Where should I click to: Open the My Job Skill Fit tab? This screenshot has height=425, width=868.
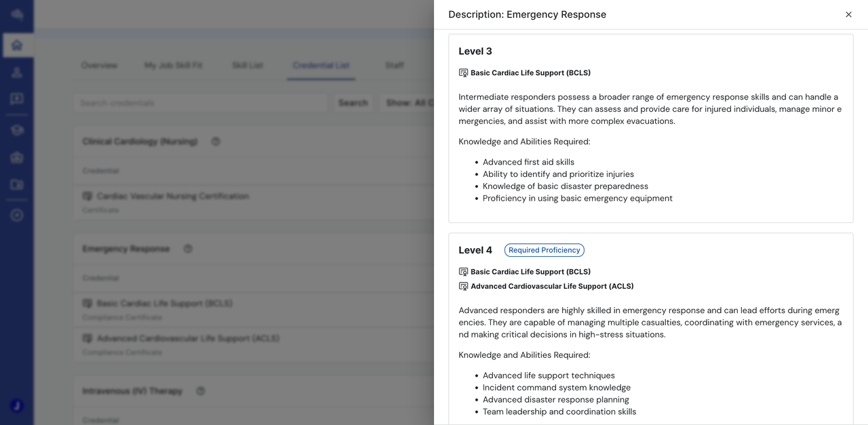[174, 65]
